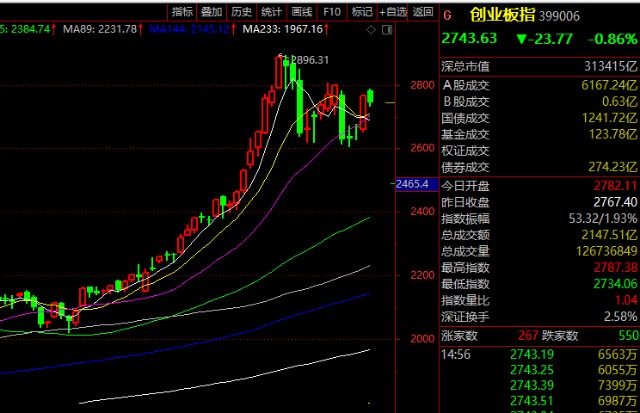This screenshot has width=640, height=413.
Task: Click the 债券成交 value 274.23亿
Action: [x=613, y=167]
